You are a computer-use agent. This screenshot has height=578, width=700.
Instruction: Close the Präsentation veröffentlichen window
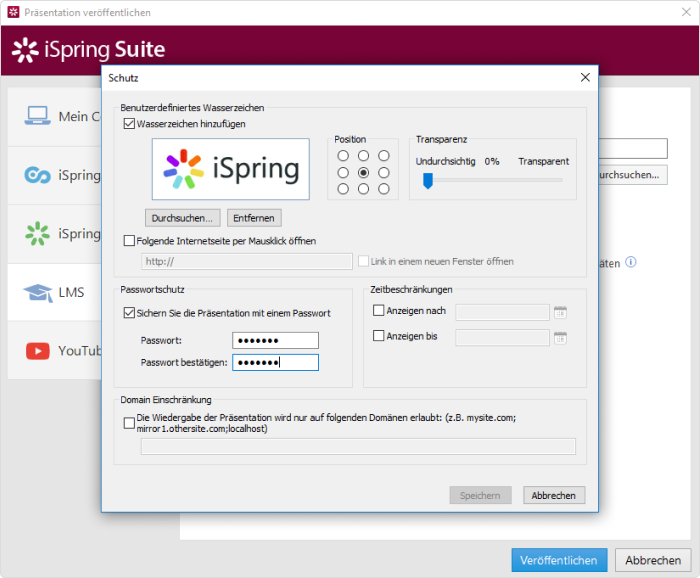[x=686, y=12]
